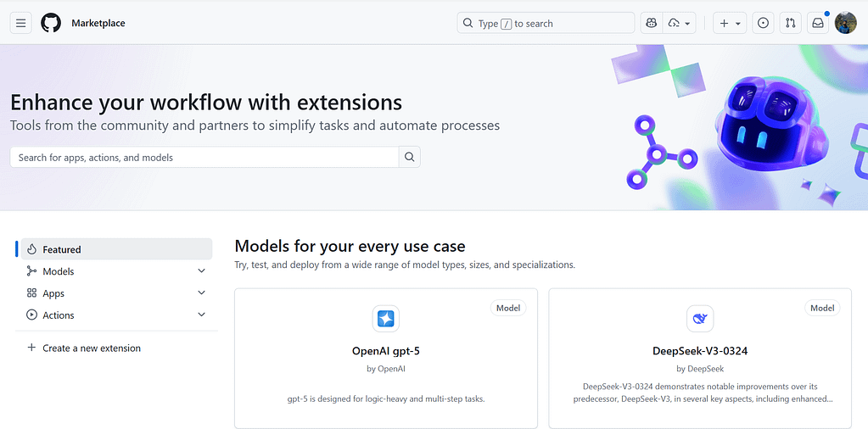Open GitHub Copilot chat icon
This screenshot has height=429, width=868.
(651, 23)
